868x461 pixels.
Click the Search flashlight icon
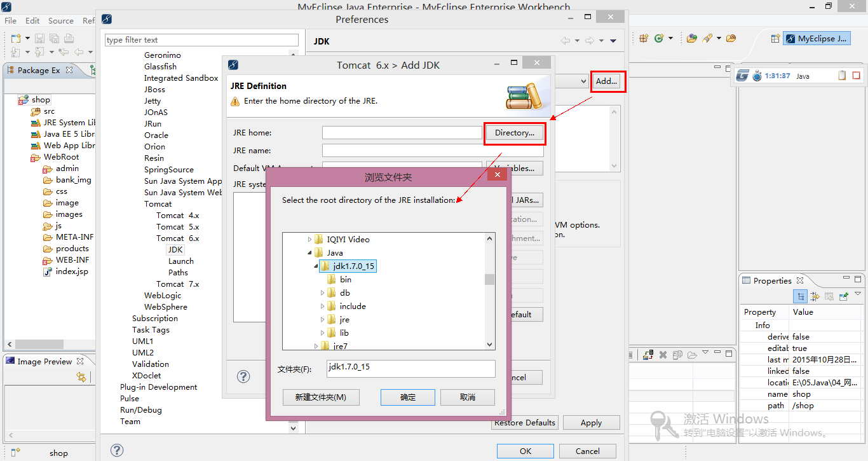click(x=707, y=39)
